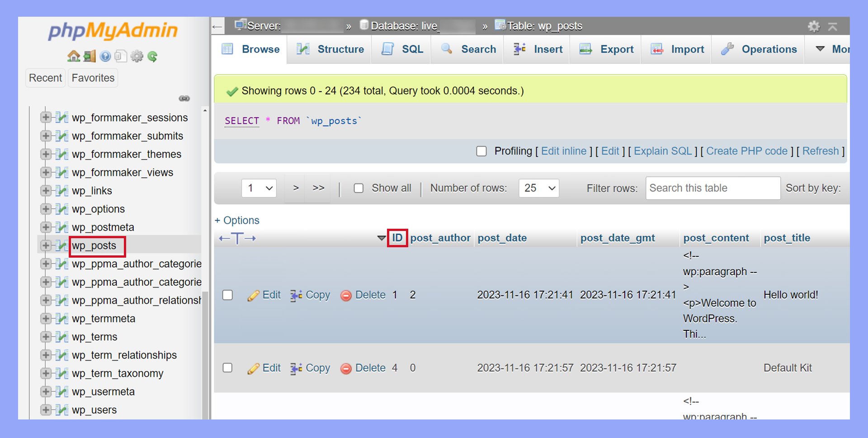The height and width of the screenshot is (438, 868).
Task: Click the Home house icon in sidebar
Action: pyautogui.click(x=73, y=56)
